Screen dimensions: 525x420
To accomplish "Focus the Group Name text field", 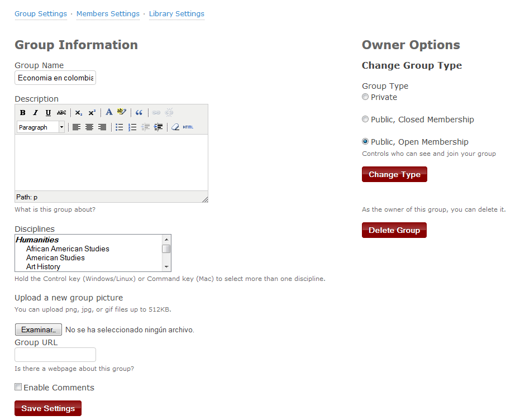I will pyautogui.click(x=55, y=78).
